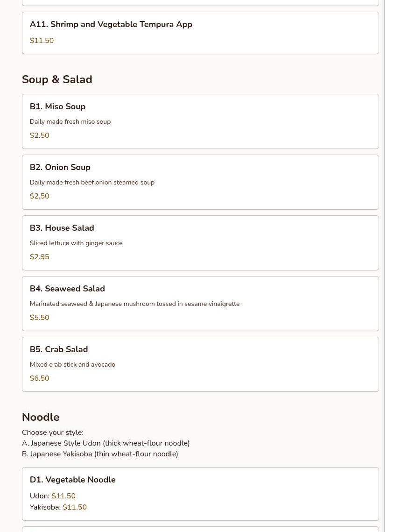
Task: Click the beef onion steamed soup description
Action: (92, 182)
